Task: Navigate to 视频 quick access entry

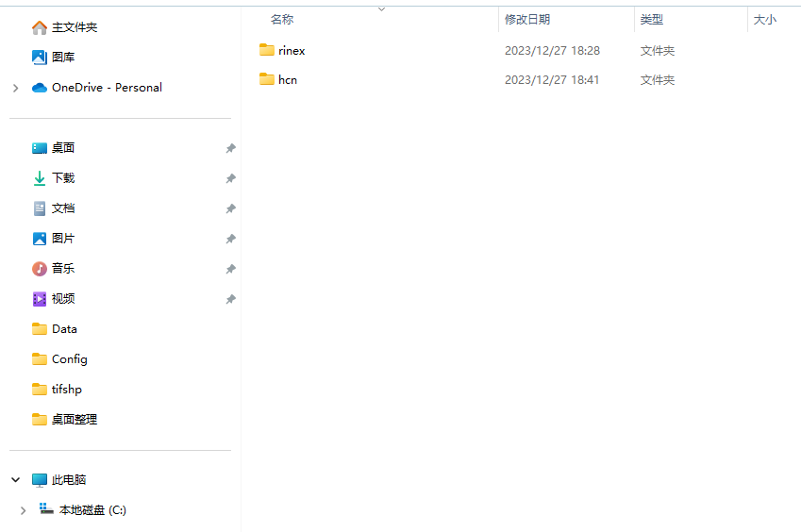Action: click(63, 299)
